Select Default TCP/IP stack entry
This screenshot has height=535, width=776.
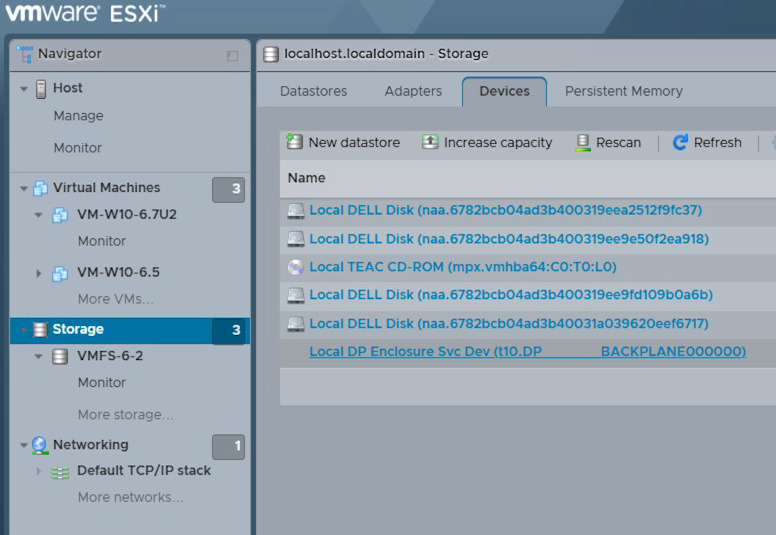tap(144, 470)
